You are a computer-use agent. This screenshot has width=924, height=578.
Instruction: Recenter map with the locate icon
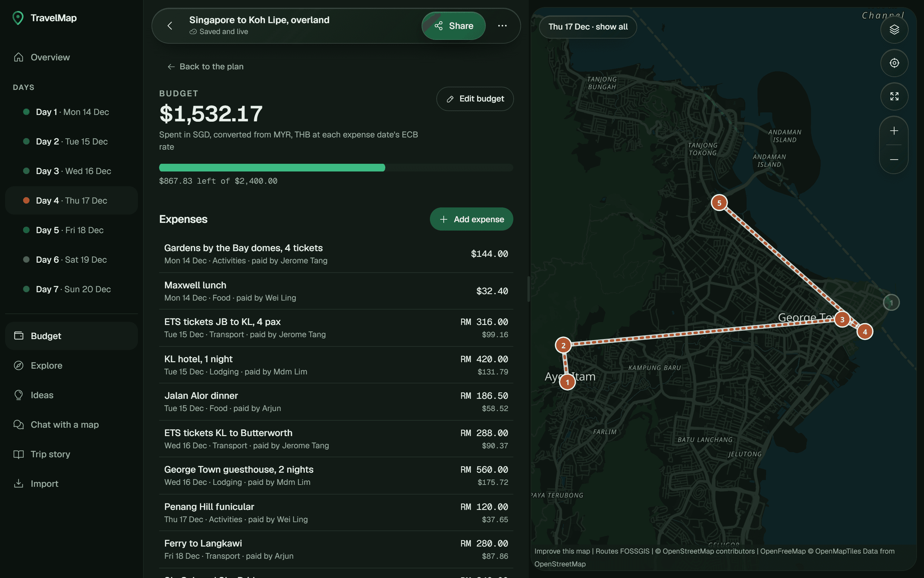894,63
